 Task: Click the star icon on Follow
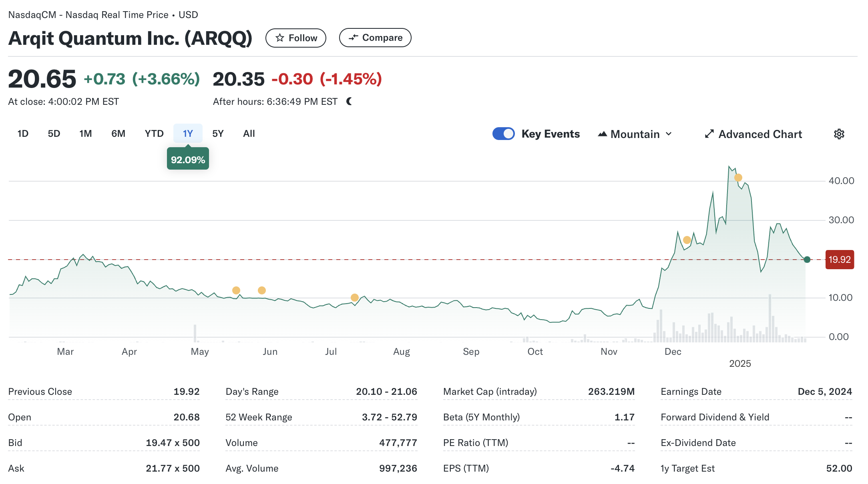click(x=280, y=38)
